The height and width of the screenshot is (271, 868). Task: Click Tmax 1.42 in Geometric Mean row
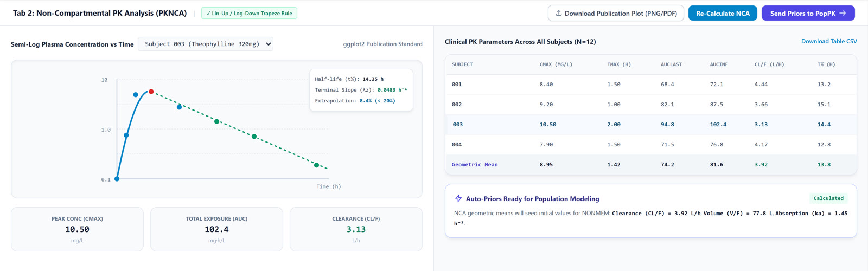(614, 165)
